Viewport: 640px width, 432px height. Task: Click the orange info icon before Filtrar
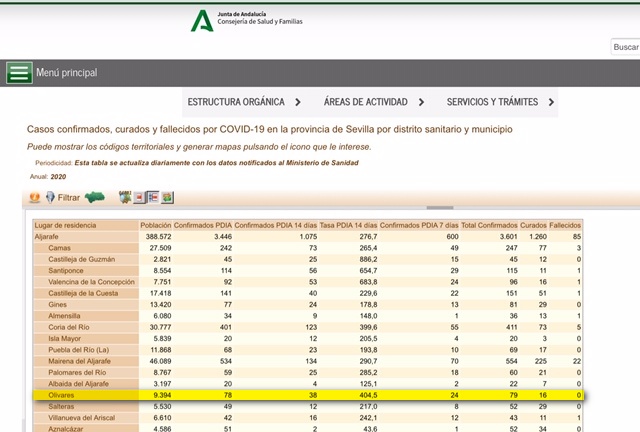point(34,198)
